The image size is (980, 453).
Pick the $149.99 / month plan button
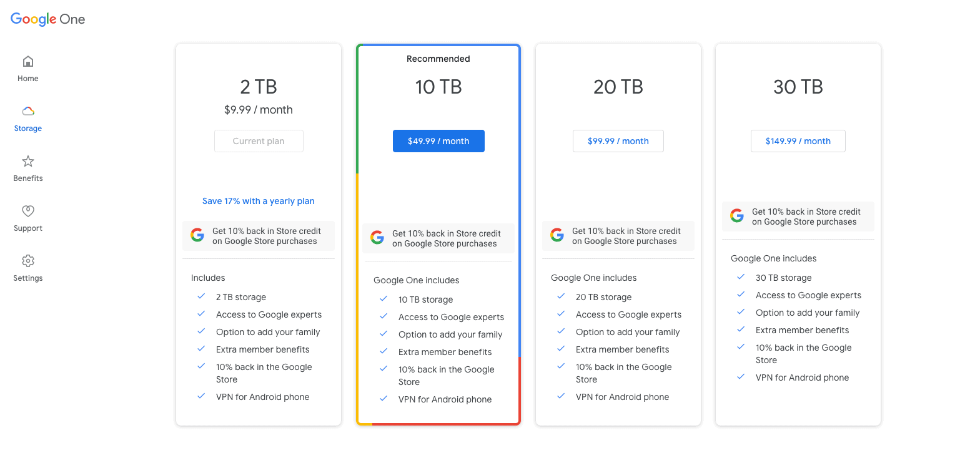click(798, 141)
